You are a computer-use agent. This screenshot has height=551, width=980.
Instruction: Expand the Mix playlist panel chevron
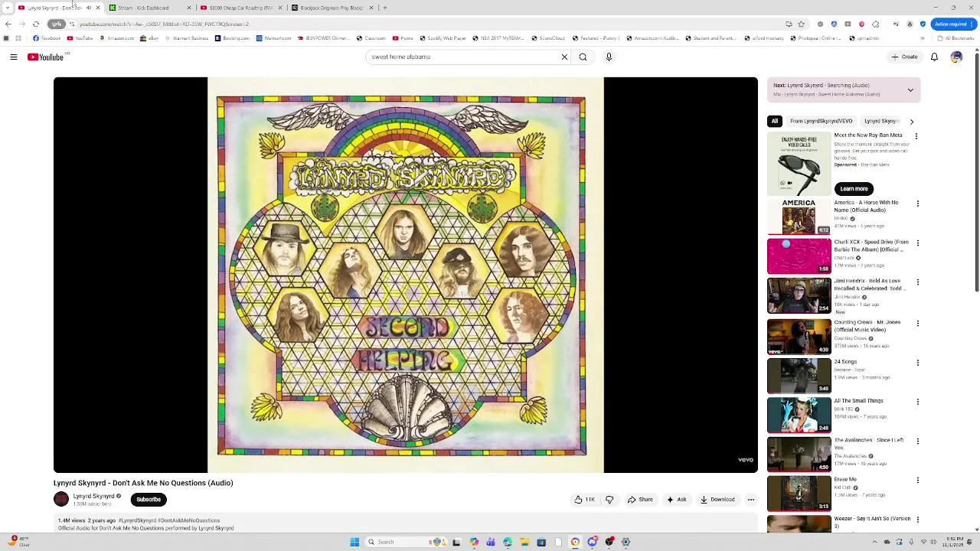(910, 90)
